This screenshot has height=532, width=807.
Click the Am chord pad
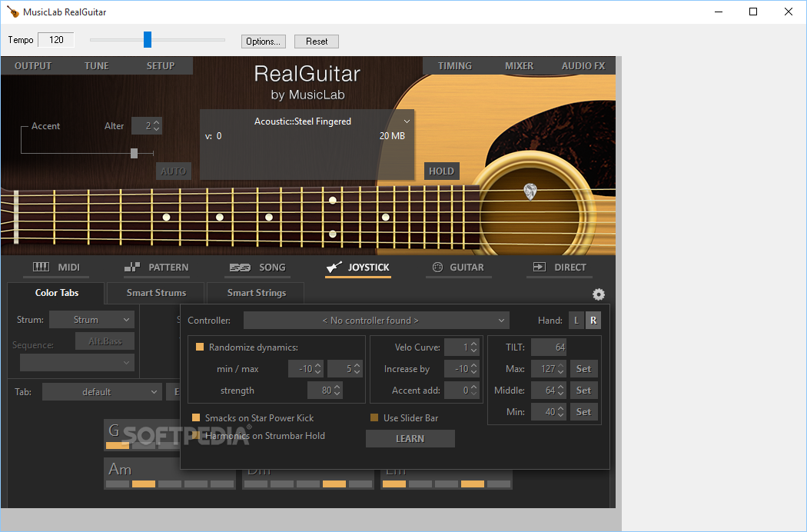tap(169, 474)
